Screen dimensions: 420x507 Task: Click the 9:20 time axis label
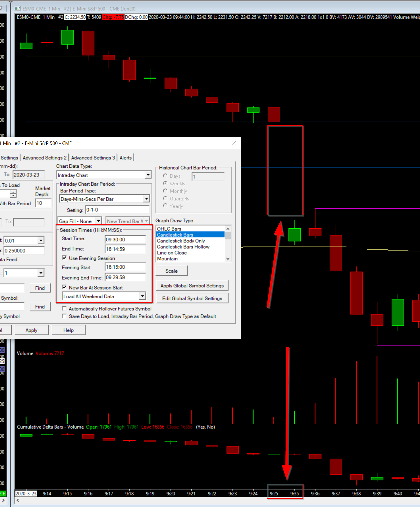tap(171, 493)
